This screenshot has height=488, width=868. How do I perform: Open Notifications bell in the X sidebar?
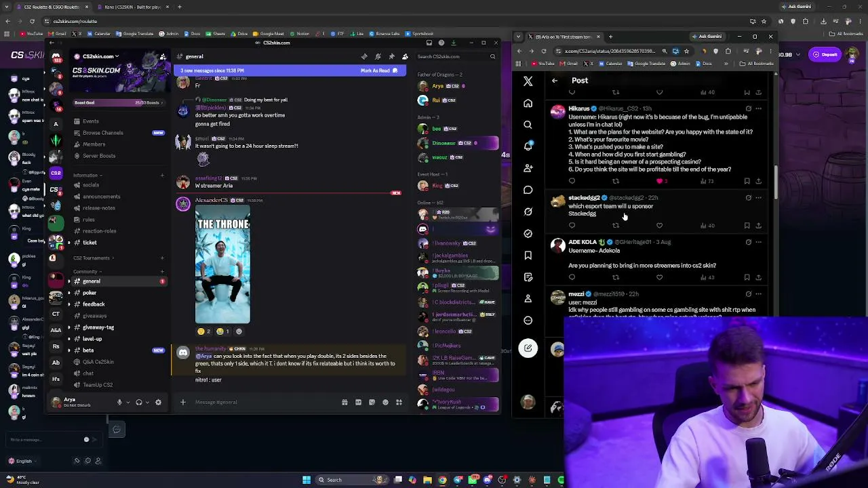528,146
